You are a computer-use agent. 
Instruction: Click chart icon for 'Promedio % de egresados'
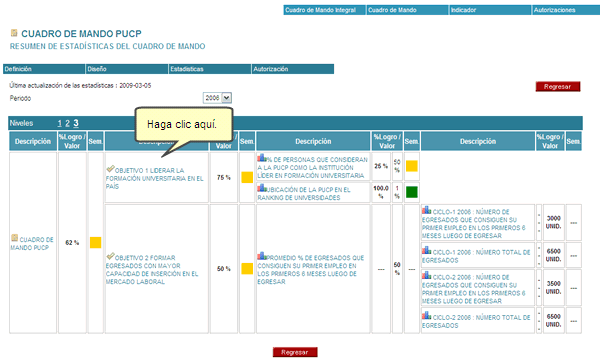[x=262, y=256]
